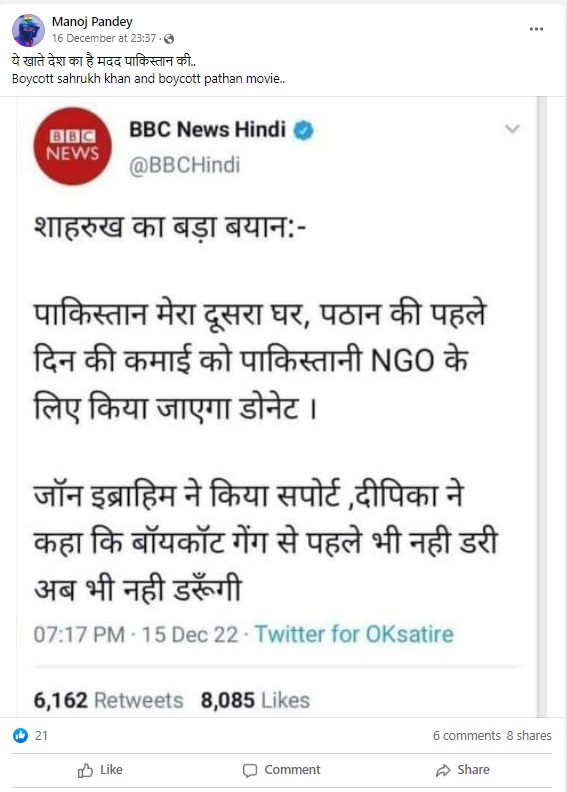
Task: Click the BBC News red logo avatar
Action: pos(72,146)
